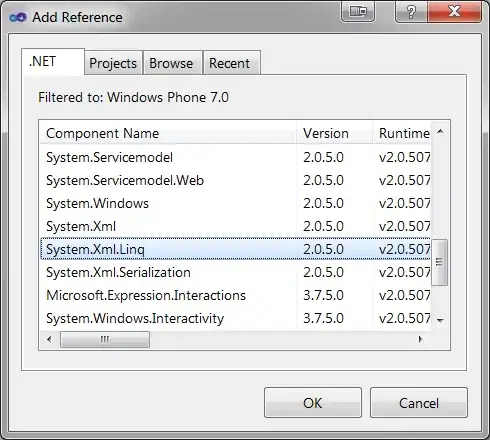Switch to the Projects tab

(113, 63)
